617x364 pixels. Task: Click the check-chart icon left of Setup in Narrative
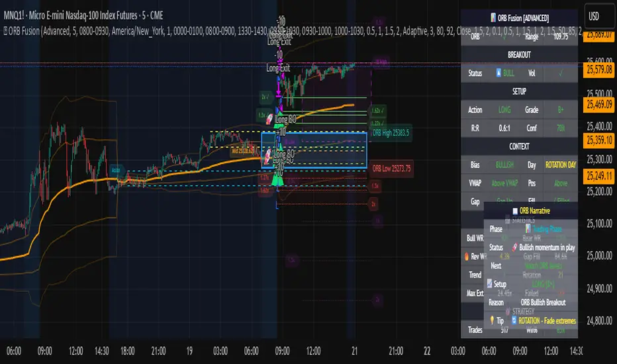[489, 283]
